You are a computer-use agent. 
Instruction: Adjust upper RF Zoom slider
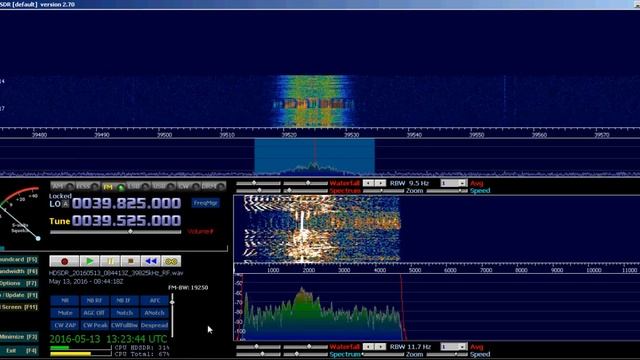coord(382,191)
